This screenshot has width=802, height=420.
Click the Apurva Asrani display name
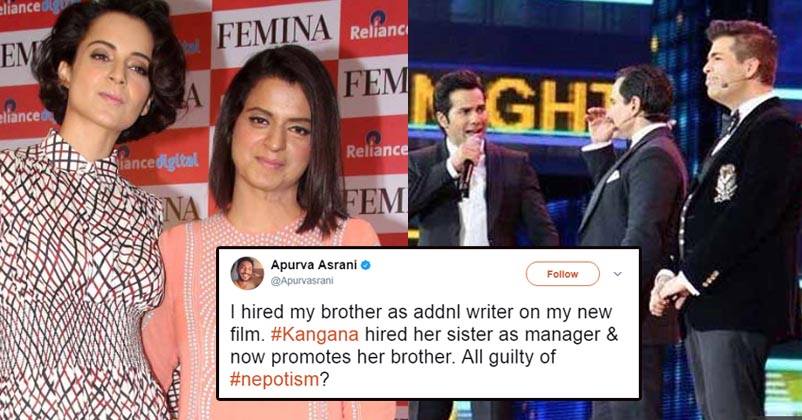click(x=314, y=264)
